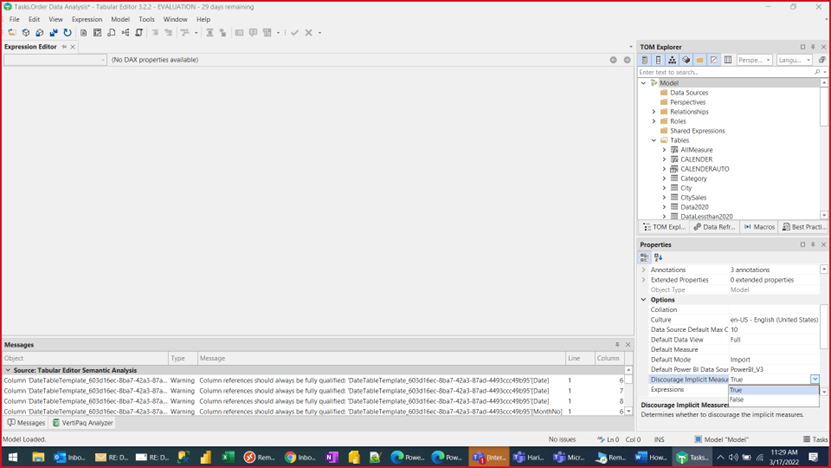Open the DAX property selector dropdown
Screen dimensions: 831x468
55,60
